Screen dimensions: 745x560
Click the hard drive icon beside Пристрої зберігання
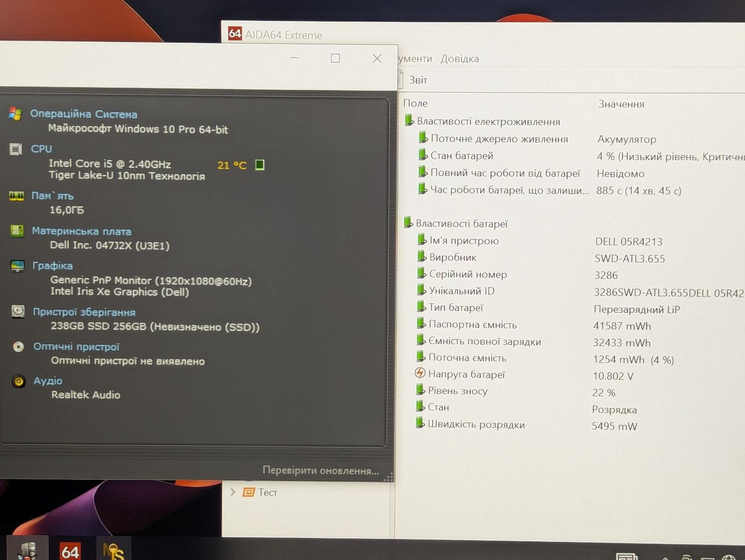(x=18, y=312)
